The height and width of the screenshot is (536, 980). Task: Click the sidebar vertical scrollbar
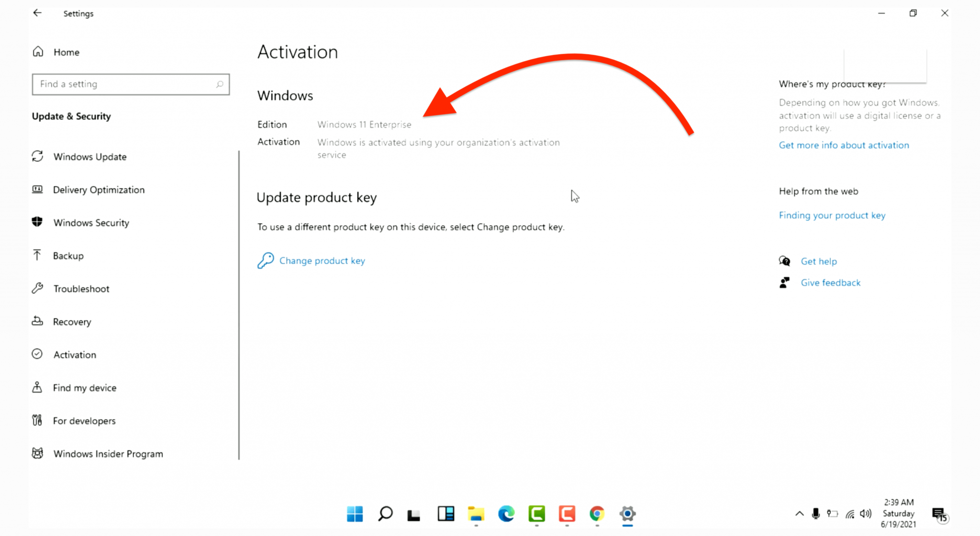click(239, 305)
